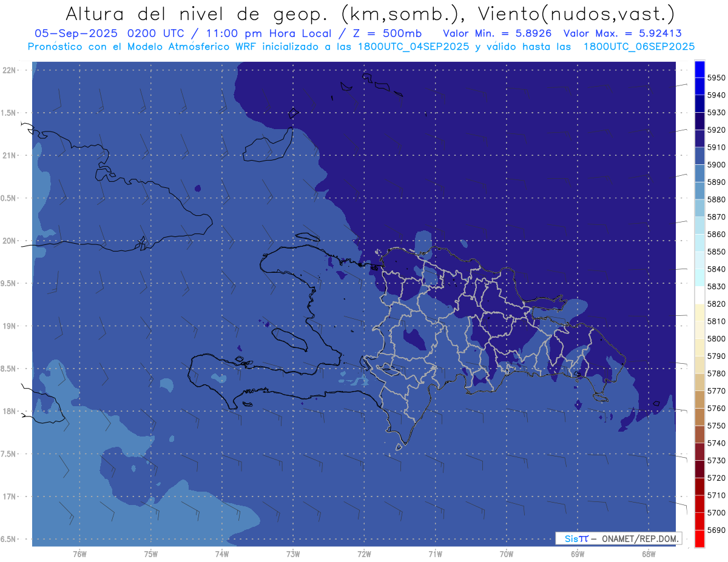Viewport: 728px width, 562px height.
Task: Click the 69W longitude axis label
Action: pos(578,554)
